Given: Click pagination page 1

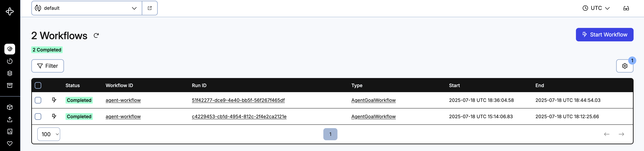Looking at the screenshot, I should pyautogui.click(x=331, y=134).
